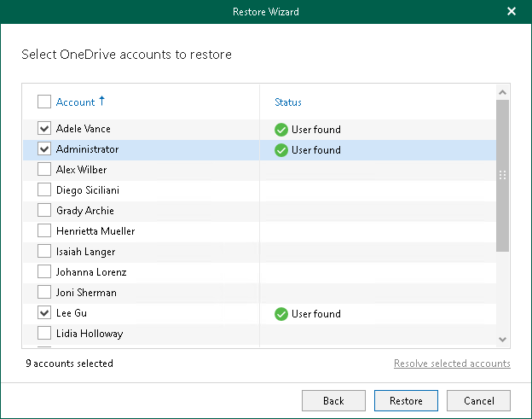Image resolution: width=532 pixels, height=419 pixels.
Task: Toggle the select-all accounts checkbox
Action: [44, 102]
